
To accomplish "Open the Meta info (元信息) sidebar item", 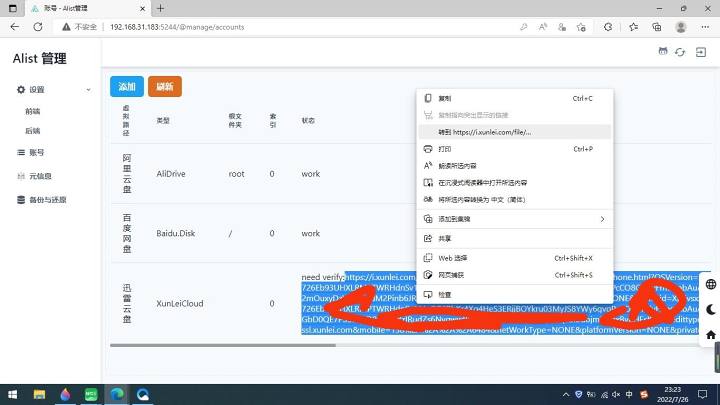I will tap(34, 176).
